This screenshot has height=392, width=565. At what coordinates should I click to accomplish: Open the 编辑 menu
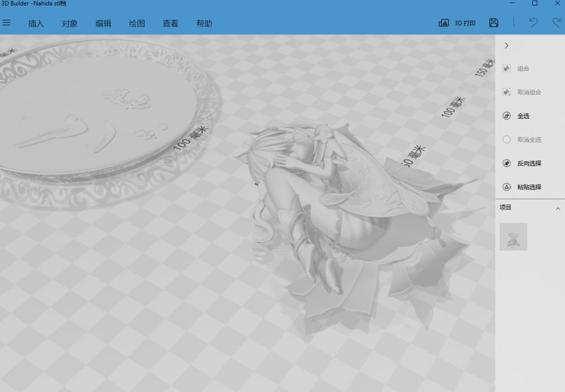tap(103, 23)
